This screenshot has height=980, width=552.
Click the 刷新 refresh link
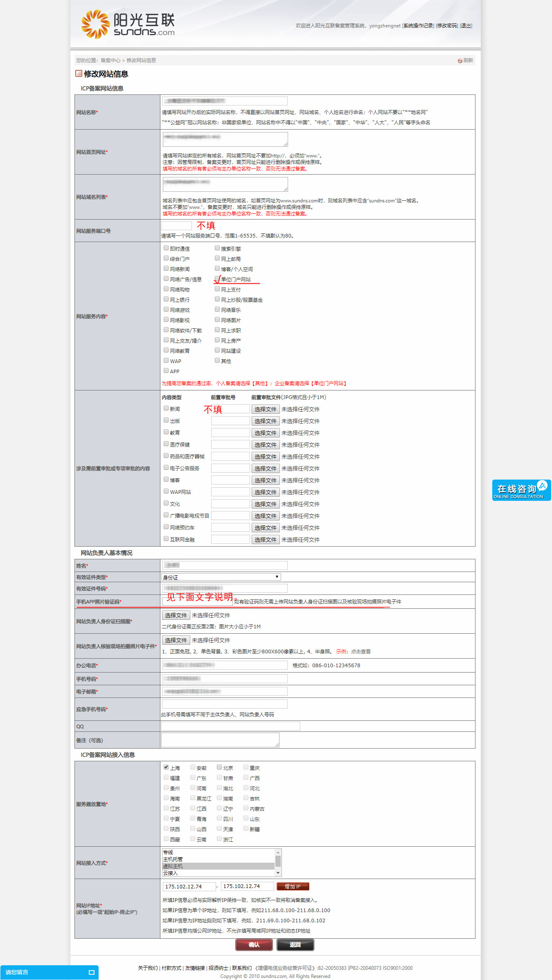pos(468,61)
